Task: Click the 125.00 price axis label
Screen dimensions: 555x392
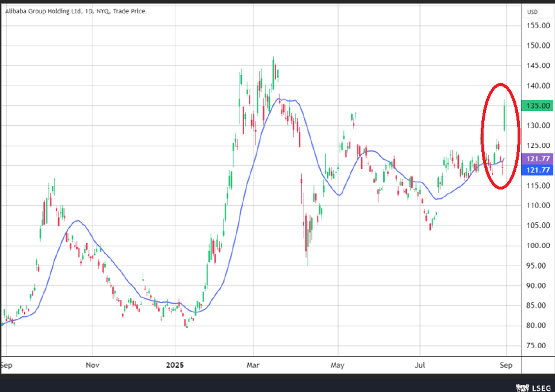Action: [x=538, y=146]
